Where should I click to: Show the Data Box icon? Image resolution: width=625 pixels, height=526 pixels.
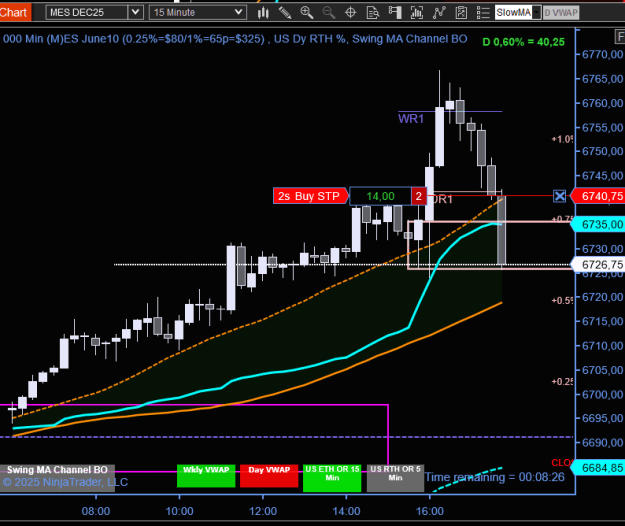tap(373, 13)
